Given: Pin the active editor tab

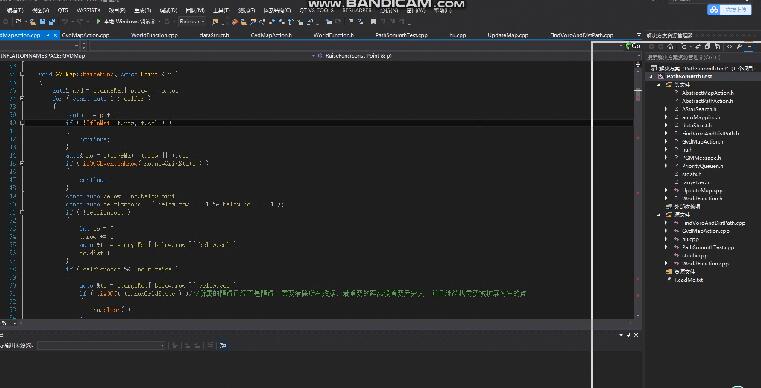Looking at the screenshot, I should click(48, 35).
